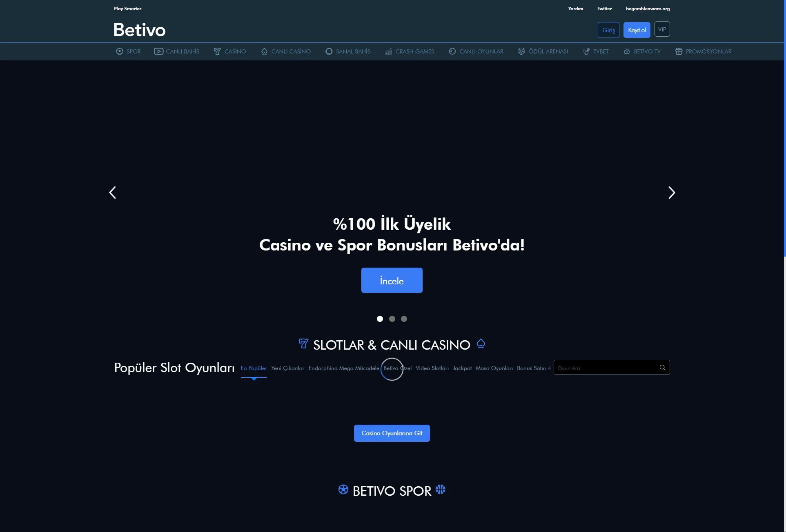Switch to the Jackpot tab

pos(462,368)
